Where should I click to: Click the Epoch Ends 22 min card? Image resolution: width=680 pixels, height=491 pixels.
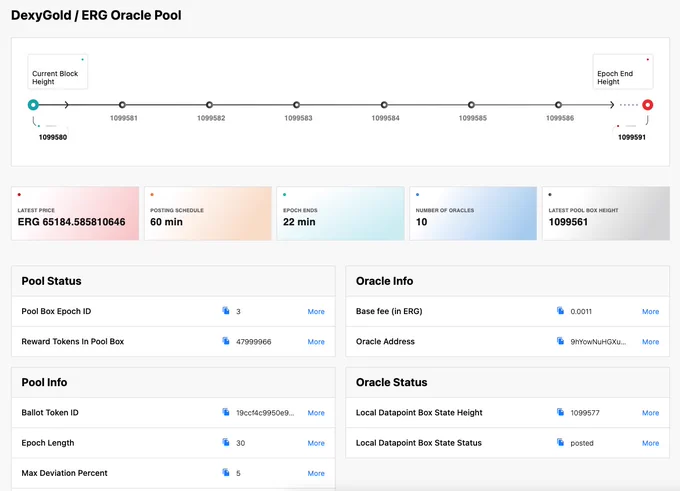340,213
